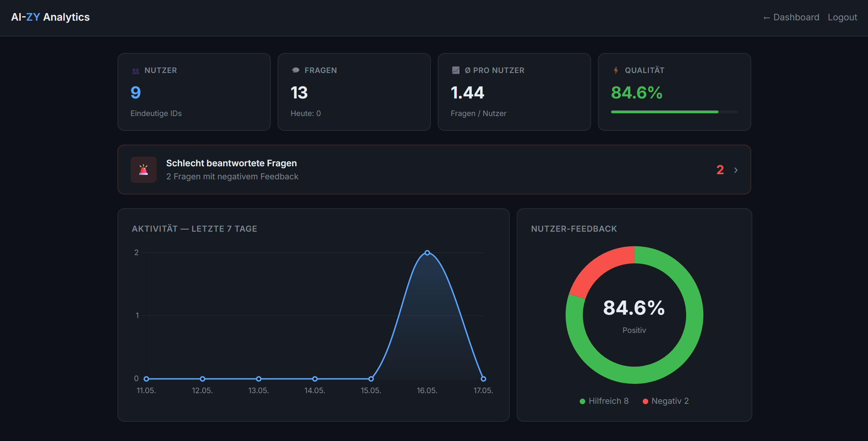
Task: Click the 1.44 average value
Action: 467,93
